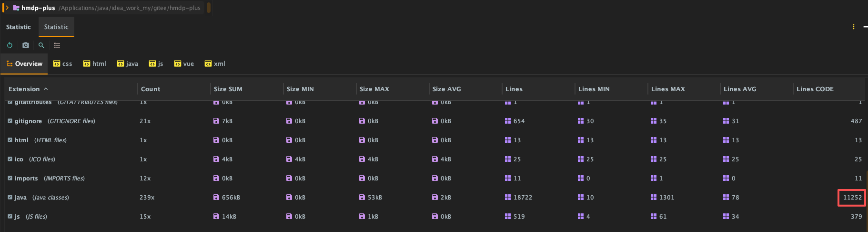Viewport: 868px width, 232px height.
Task: Click the highlighted 11252 Lines CODE cell
Action: [852, 197]
